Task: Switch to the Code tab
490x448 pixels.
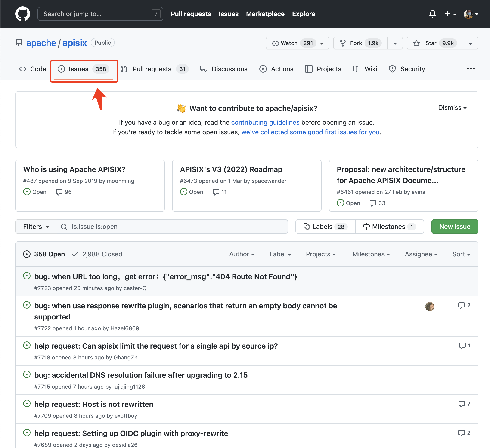Action: [32, 69]
